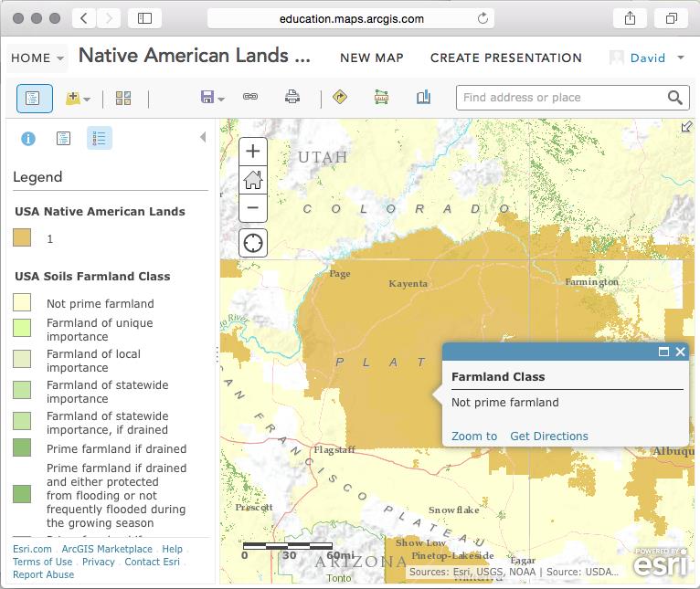700x589 pixels.
Task: Go to the default map extent
Action: coord(253,180)
